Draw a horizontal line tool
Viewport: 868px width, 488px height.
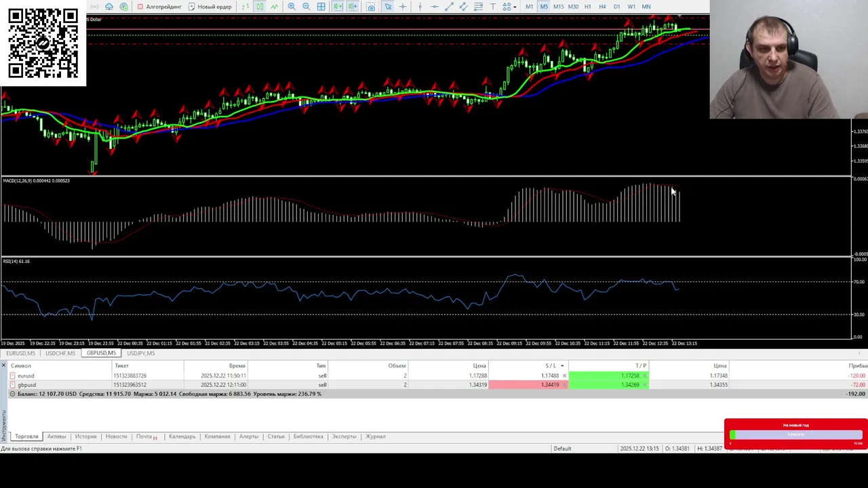(435, 6)
